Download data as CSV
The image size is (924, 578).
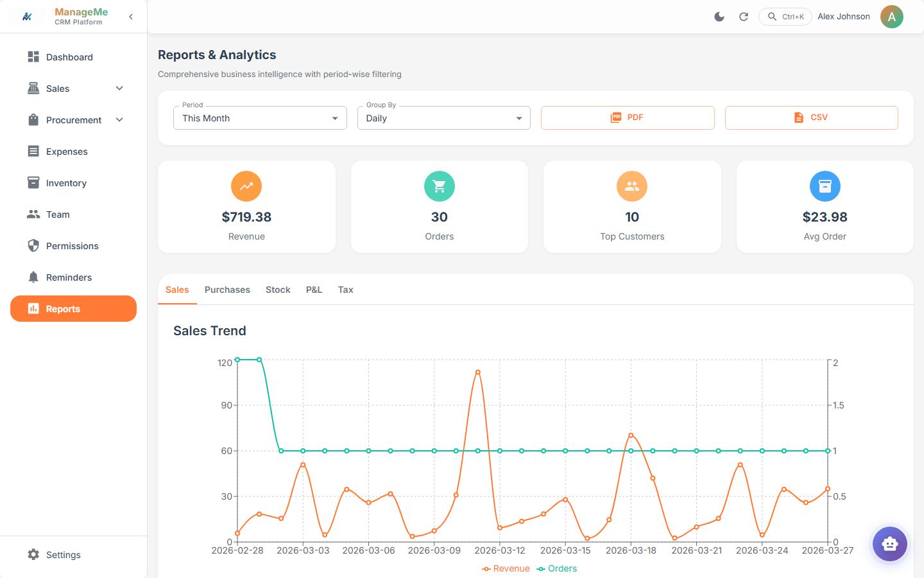(x=811, y=118)
